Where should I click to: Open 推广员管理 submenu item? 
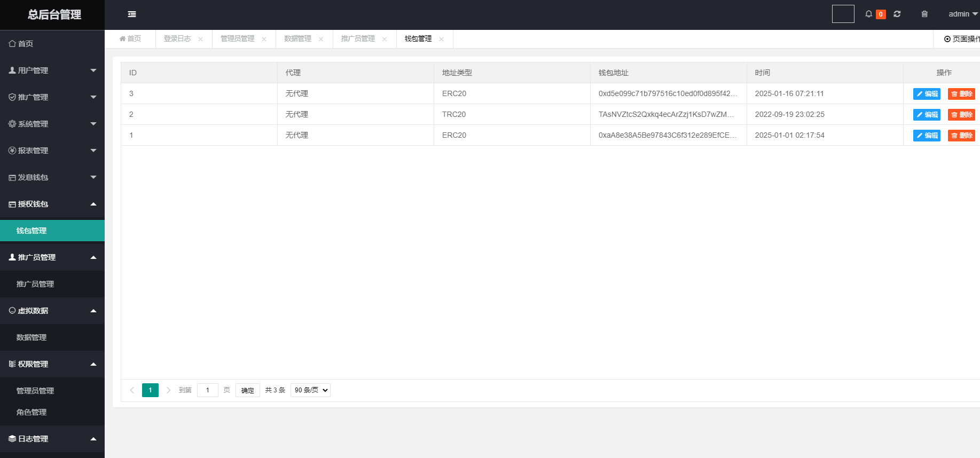pos(52,284)
